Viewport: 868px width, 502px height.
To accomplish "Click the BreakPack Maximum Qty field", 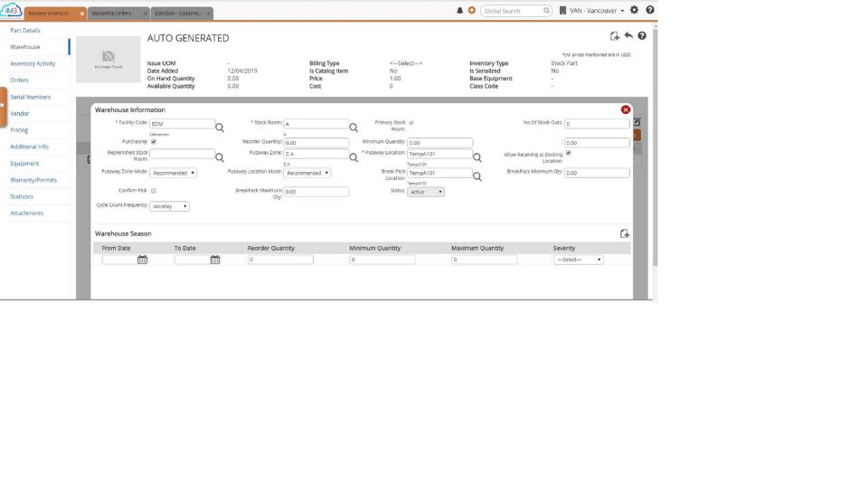I will [316, 192].
